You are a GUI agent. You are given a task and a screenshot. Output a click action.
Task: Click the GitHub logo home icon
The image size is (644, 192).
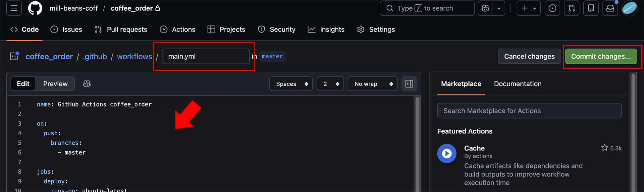[35, 8]
